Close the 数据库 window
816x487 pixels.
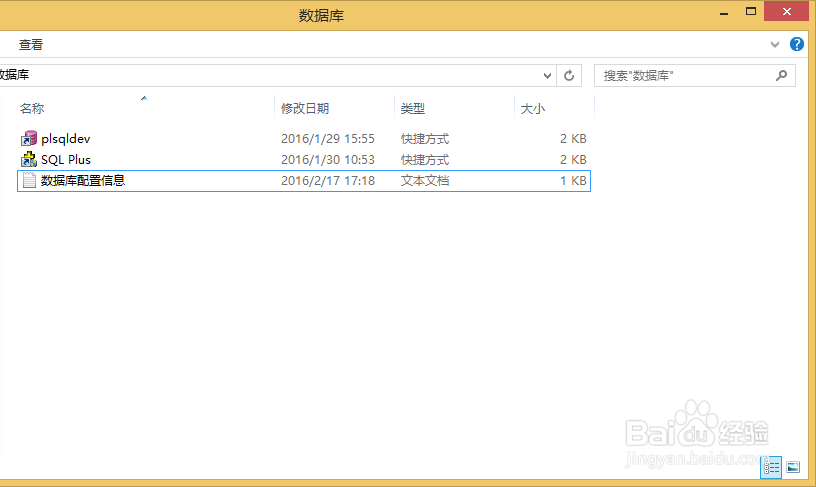pos(786,11)
